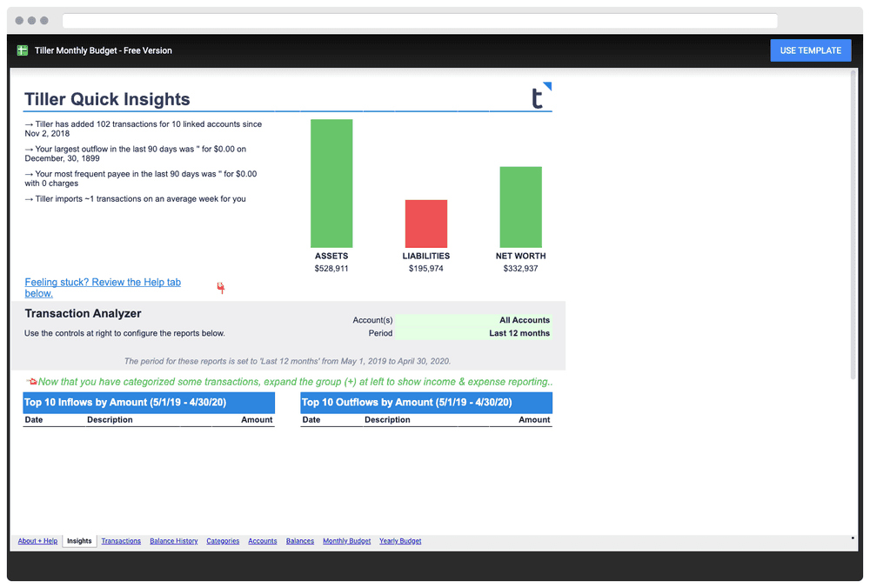
Task: Click the vertical scrollbar of the sheet
Action: (x=853, y=224)
